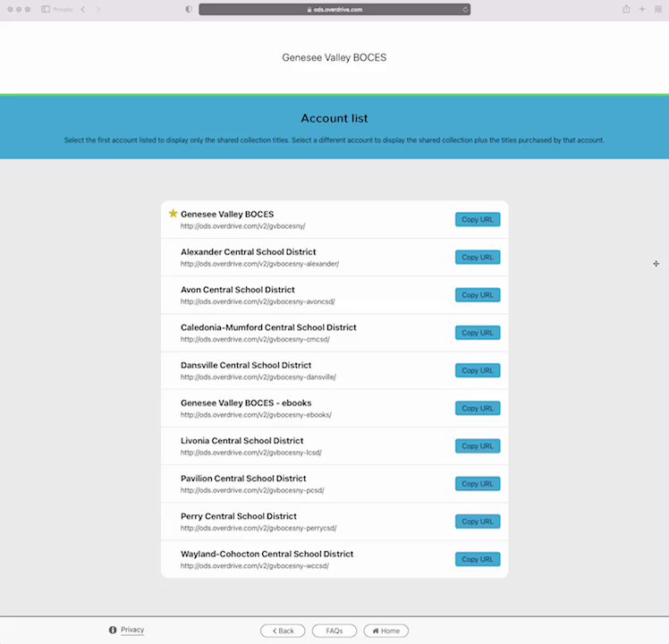Copy URL for Wayland-Cohocton Central School District
The height and width of the screenshot is (644, 669).
[x=478, y=560]
